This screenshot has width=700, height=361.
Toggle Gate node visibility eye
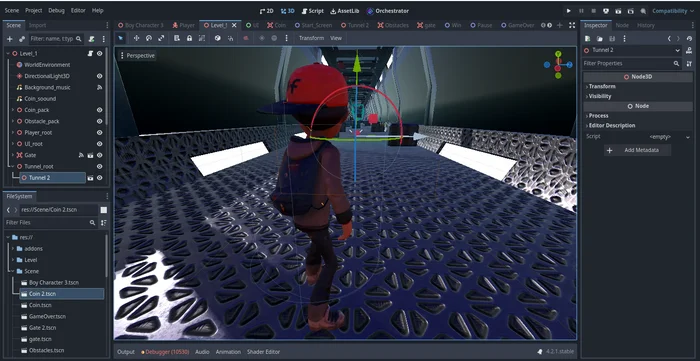click(x=100, y=155)
